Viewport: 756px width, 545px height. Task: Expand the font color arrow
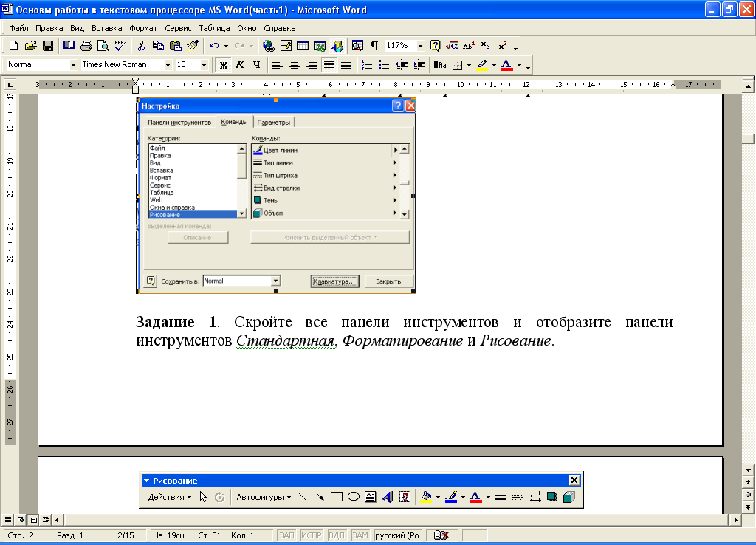point(519,65)
